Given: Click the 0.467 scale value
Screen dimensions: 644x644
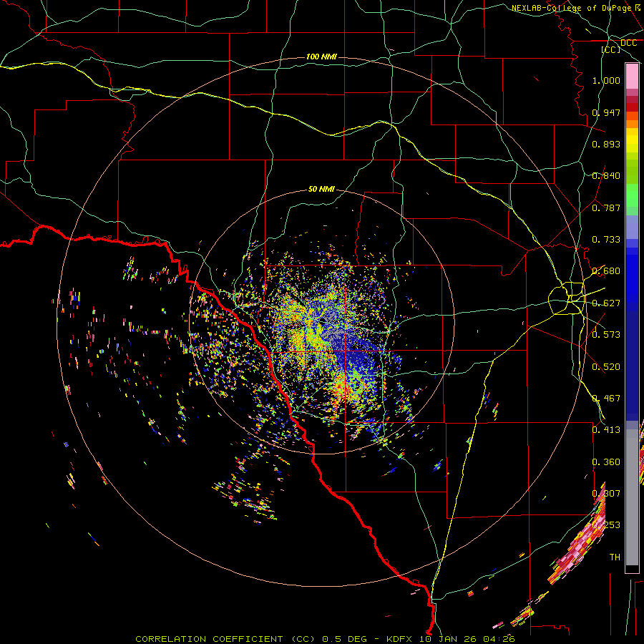Looking at the screenshot, I should [606, 399].
